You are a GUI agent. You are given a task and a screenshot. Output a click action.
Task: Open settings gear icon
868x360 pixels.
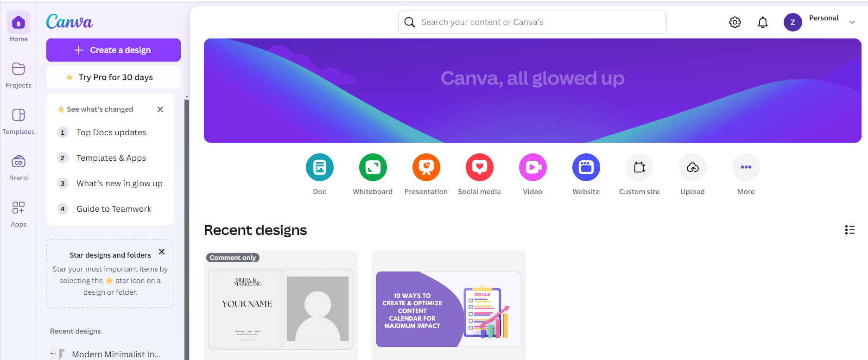735,22
